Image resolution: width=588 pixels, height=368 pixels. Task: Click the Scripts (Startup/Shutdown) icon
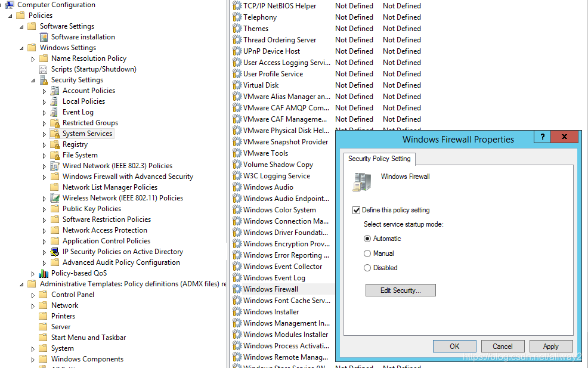click(44, 69)
